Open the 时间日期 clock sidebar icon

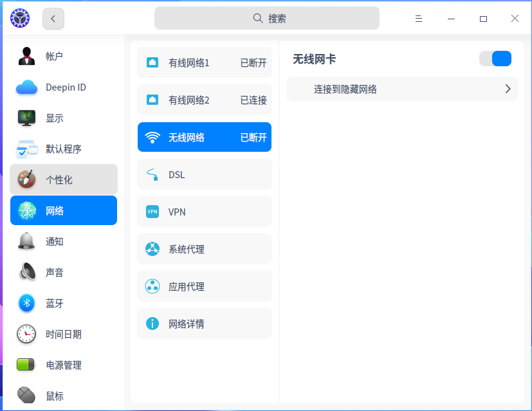(26, 334)
